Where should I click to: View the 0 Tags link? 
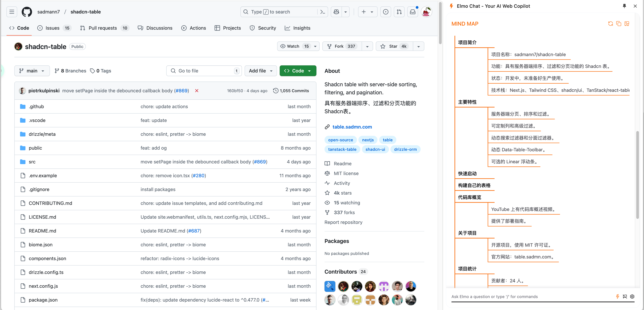click(101, 71)
